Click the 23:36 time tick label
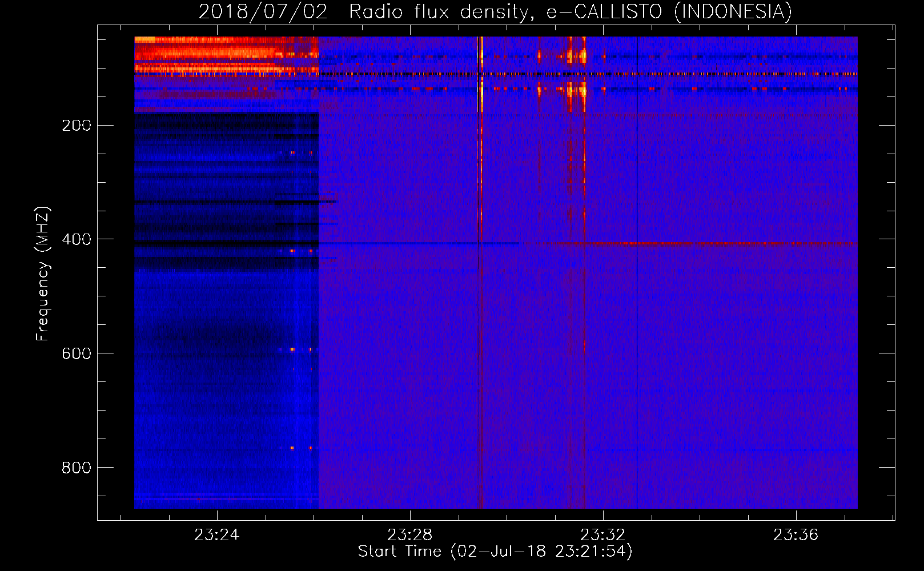Image resolution: width=924 pixels, height=571 pixels. (x=796, y=535)
